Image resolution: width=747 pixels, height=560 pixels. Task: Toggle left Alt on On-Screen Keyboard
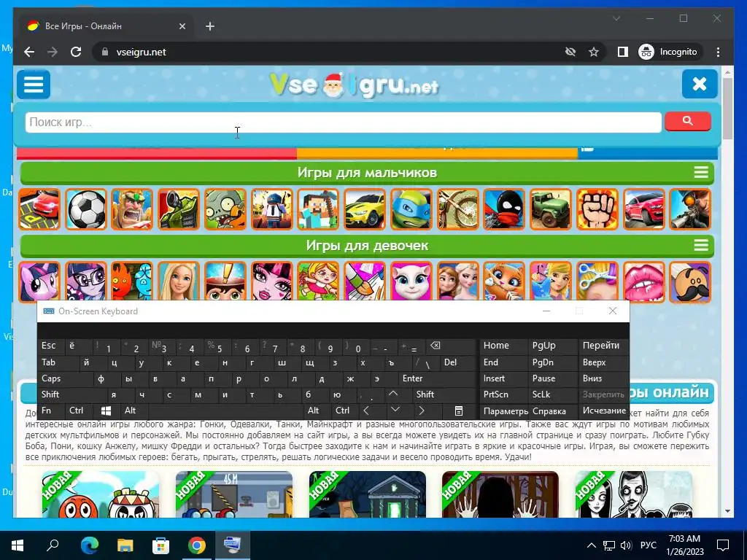point(135,411)
